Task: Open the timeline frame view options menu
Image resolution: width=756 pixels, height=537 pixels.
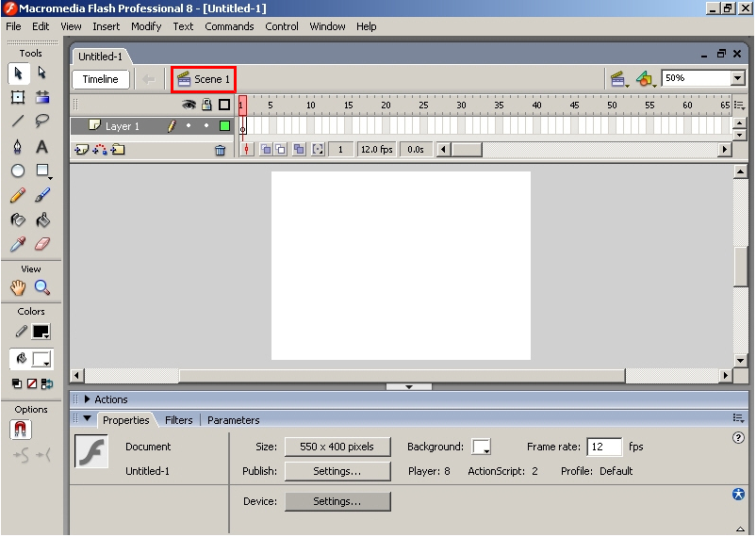Action: point(739,105)
